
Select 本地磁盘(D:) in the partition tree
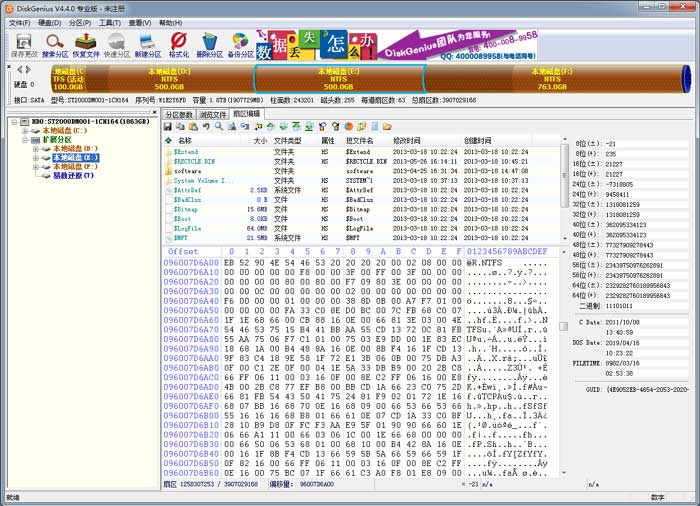(x=75, y=148)
